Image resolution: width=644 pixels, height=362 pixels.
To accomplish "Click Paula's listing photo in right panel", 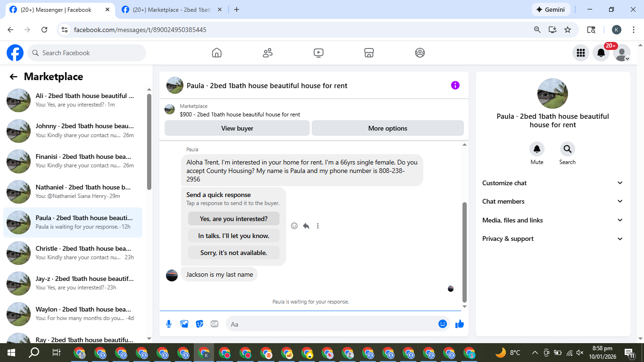I will point(553,93).
